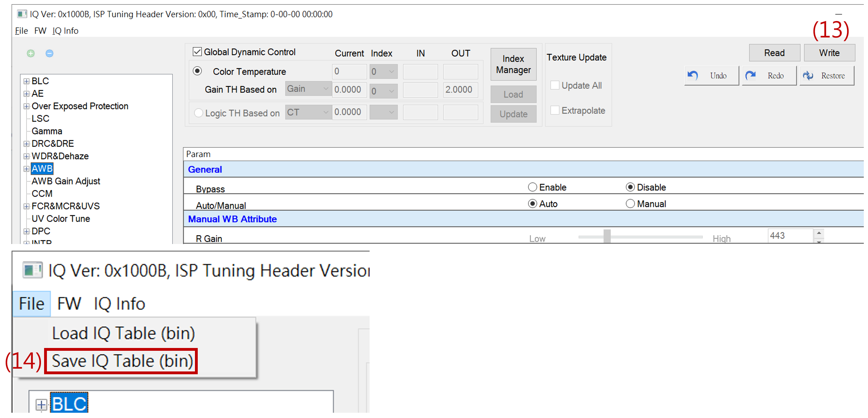Click the Restore arrows button
Image resolution: width=868 pixels, height=418 pixels.
pyautogui.click(x=827, y=76)
